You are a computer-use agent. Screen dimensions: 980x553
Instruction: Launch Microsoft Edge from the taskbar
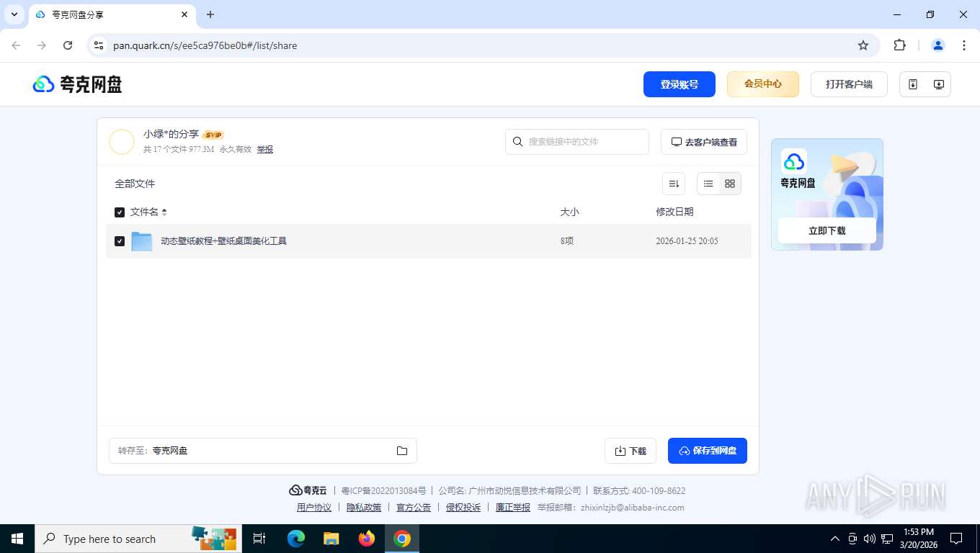point(296,539)
